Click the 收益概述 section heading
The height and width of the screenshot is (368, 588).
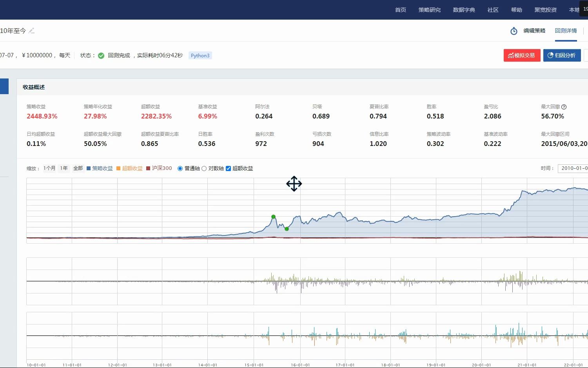(x=34, y=87)
